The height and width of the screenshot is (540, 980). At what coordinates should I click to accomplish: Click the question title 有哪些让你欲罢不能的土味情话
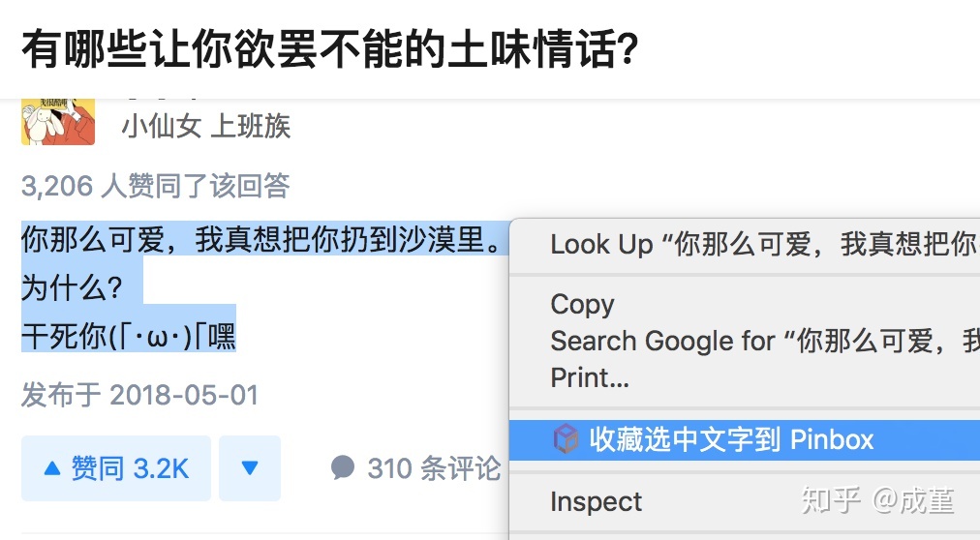coord(329,48)
